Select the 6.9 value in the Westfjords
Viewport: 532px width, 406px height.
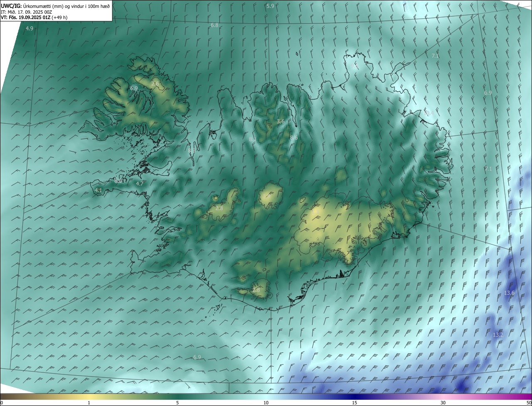134,88
